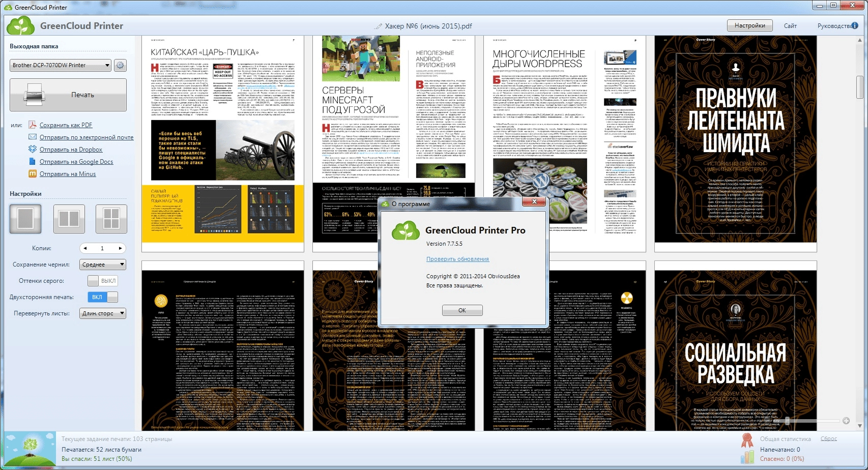This screenshot has height=470, width=868.
Task: Click the Minus service icon
Action: [33, 173]
